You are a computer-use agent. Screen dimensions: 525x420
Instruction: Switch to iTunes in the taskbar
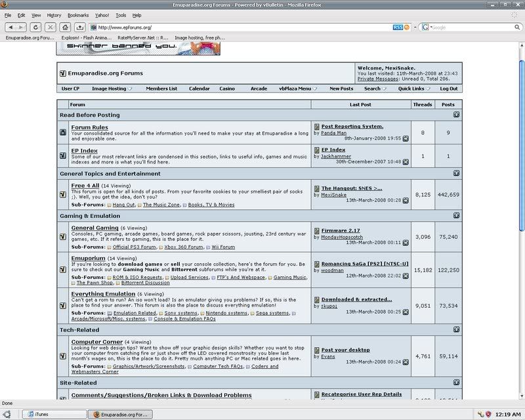coord(54,414)
